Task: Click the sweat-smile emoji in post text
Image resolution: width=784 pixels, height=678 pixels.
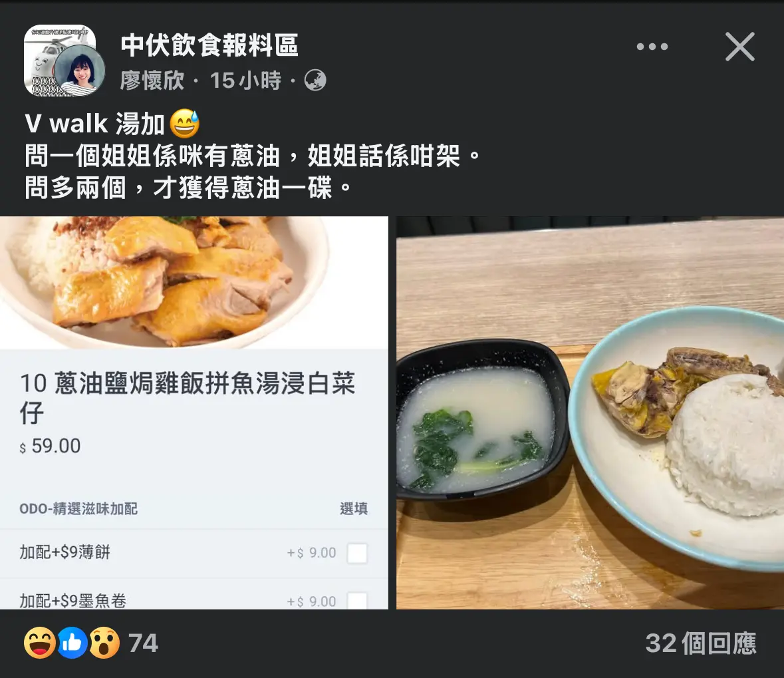Action: coord(184,123)
